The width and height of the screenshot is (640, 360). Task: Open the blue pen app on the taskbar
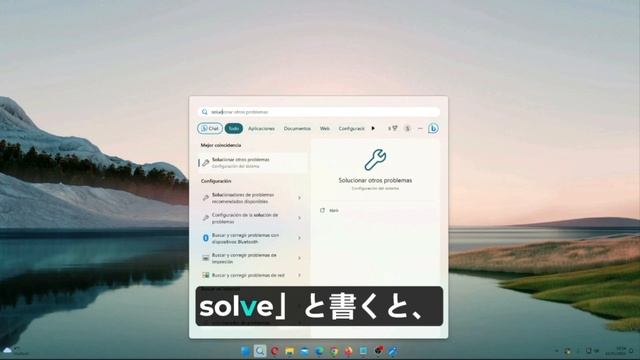tap(393, 351)
